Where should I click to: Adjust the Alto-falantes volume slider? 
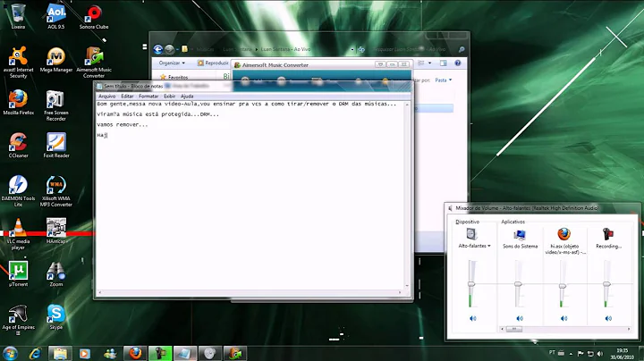click(x=471, y=284)
